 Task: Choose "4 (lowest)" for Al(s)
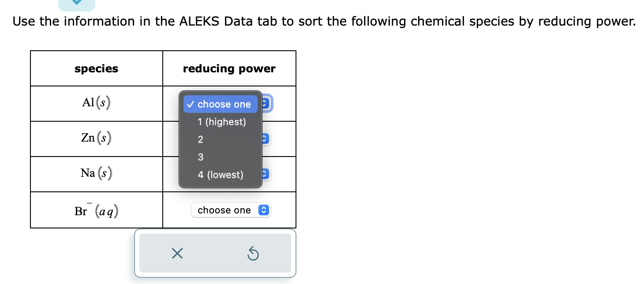pos(221,175)
